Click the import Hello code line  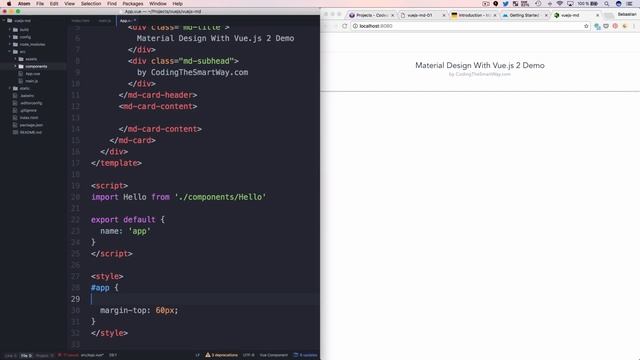tap(178, 197)
